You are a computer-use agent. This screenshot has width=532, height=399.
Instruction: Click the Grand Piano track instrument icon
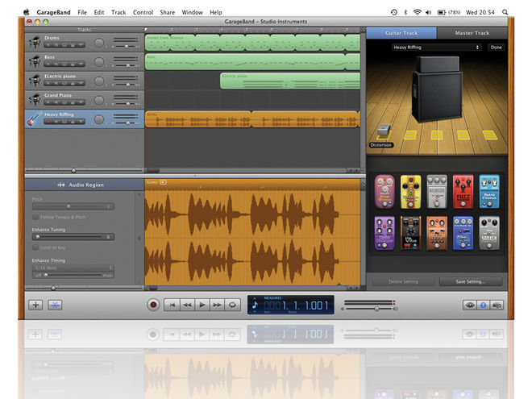click(35, 100)
